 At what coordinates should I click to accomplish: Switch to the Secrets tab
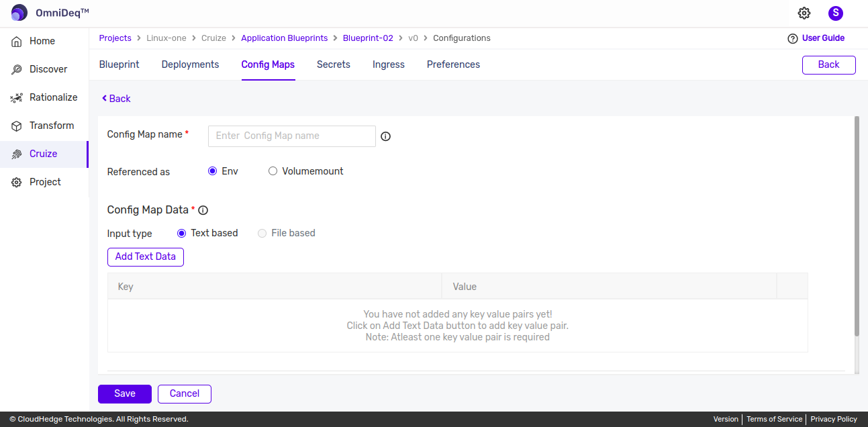pyautogui.click(x=334, y=64)
